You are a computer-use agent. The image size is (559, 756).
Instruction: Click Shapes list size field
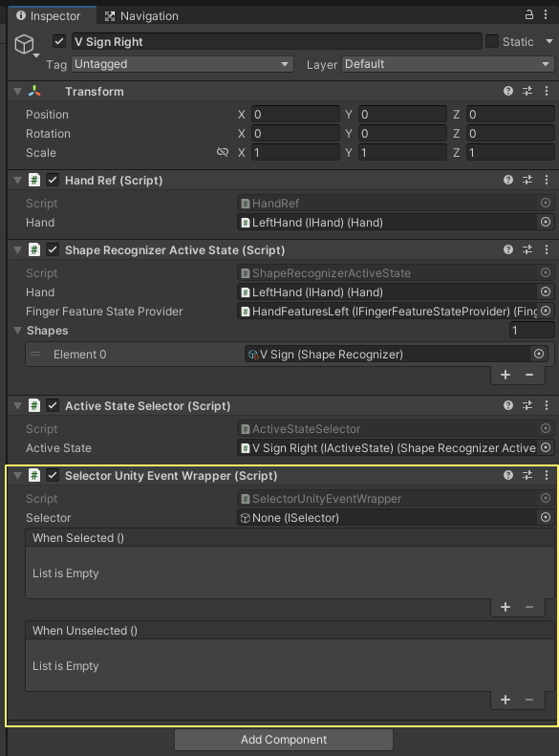coord(531,331)
